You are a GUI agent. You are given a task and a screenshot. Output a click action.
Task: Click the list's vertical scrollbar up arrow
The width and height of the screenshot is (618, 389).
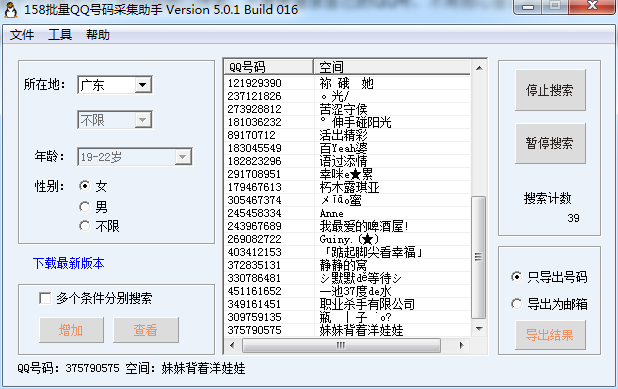click(479, 68)
